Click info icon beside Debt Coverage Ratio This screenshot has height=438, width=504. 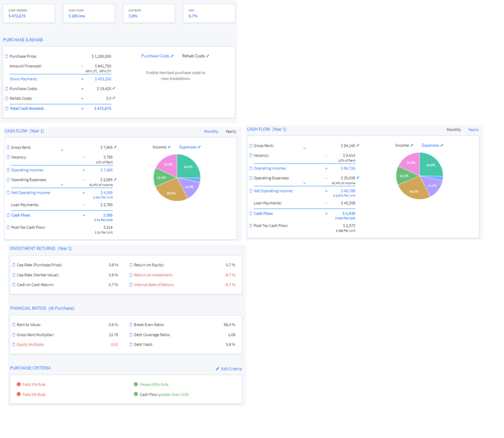130,335
